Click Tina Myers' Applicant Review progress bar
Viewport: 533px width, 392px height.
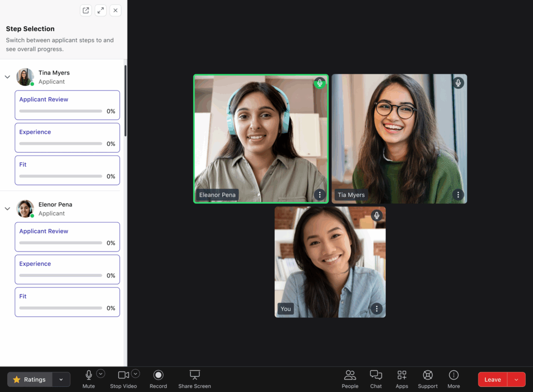(x=60, y=111)
